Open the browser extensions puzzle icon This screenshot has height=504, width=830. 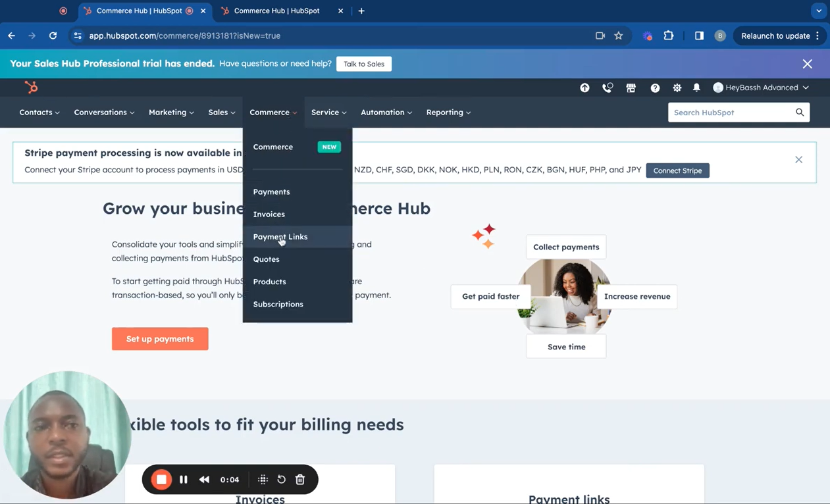click(x=669, y=36)
